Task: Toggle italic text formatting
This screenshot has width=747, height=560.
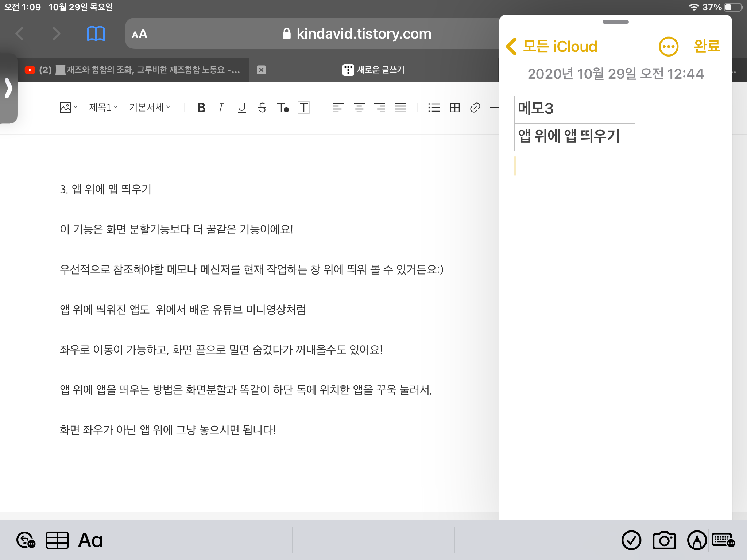Action: (221, 108)
